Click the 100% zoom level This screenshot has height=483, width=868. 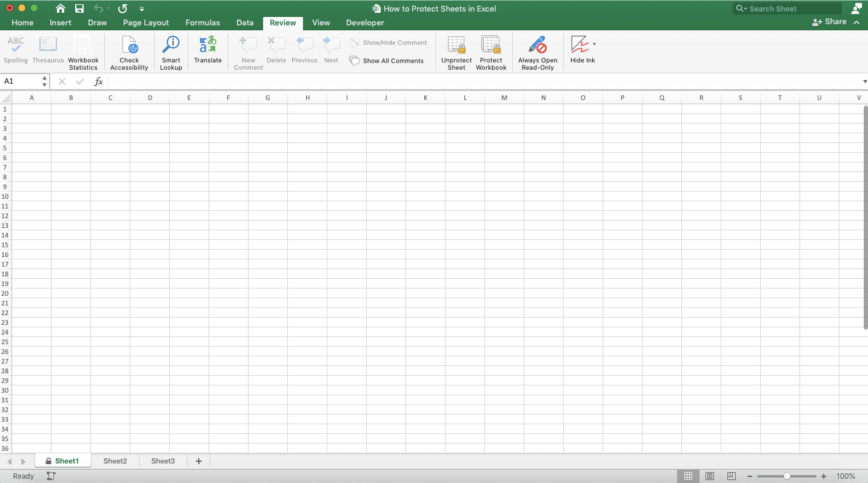coord(846,476)
